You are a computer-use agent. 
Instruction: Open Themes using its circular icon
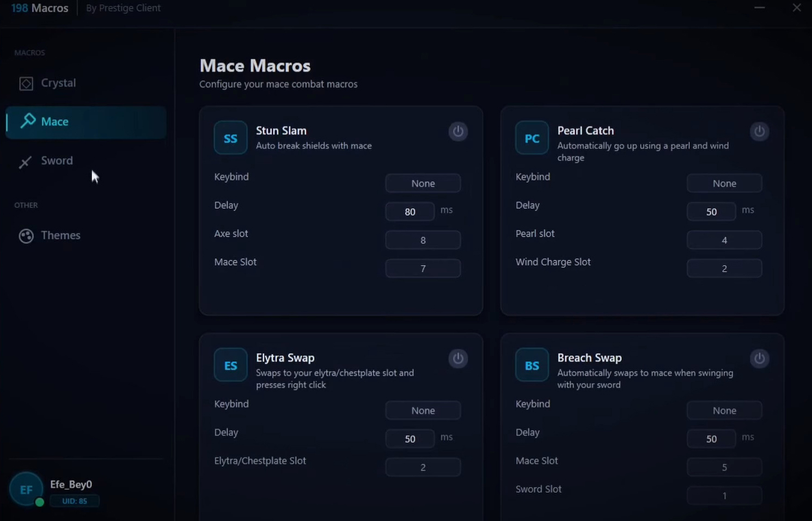click(x=26, y=235)
